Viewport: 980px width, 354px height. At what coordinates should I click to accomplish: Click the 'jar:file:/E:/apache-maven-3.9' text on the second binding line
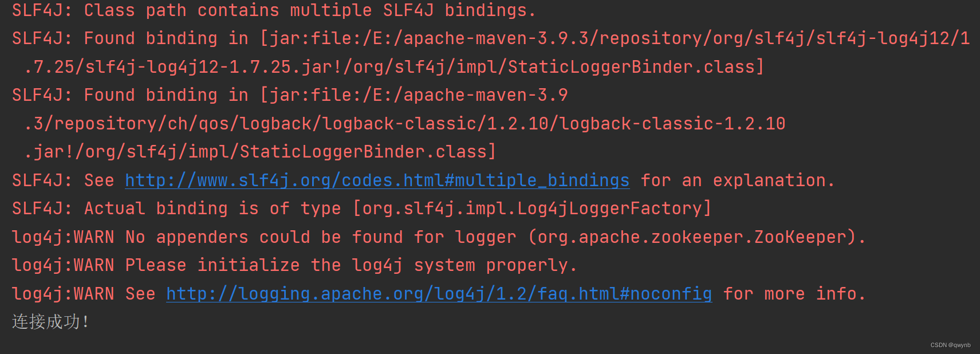tap(419, 95)
